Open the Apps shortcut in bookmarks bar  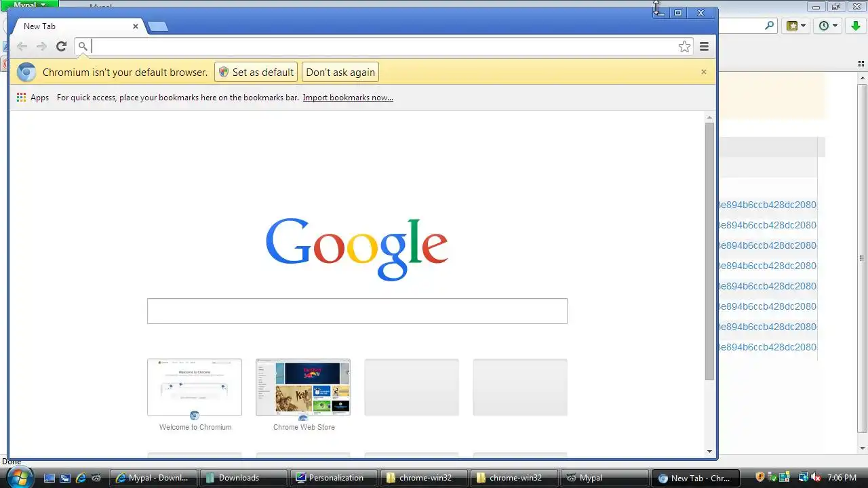(33, 98)
